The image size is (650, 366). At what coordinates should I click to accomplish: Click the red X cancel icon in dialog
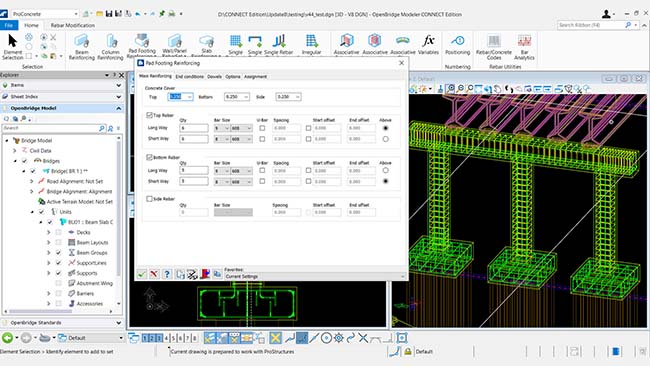point(154,274)
